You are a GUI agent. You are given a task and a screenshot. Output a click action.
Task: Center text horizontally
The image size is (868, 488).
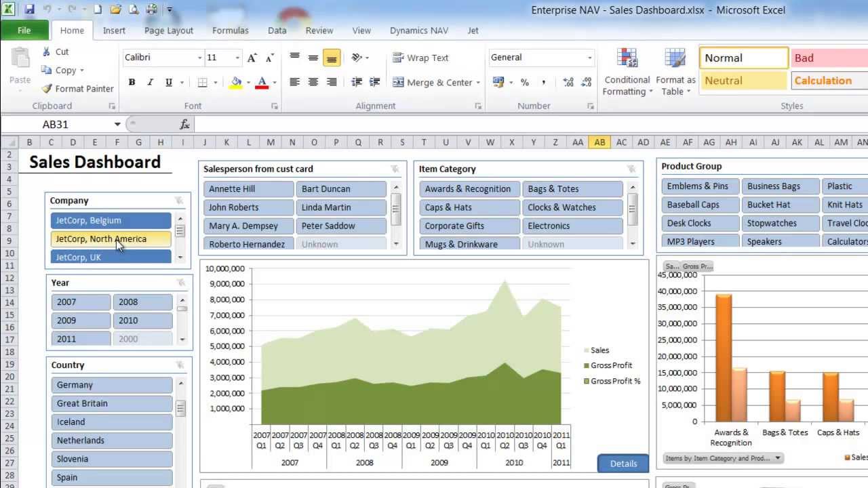313,83
